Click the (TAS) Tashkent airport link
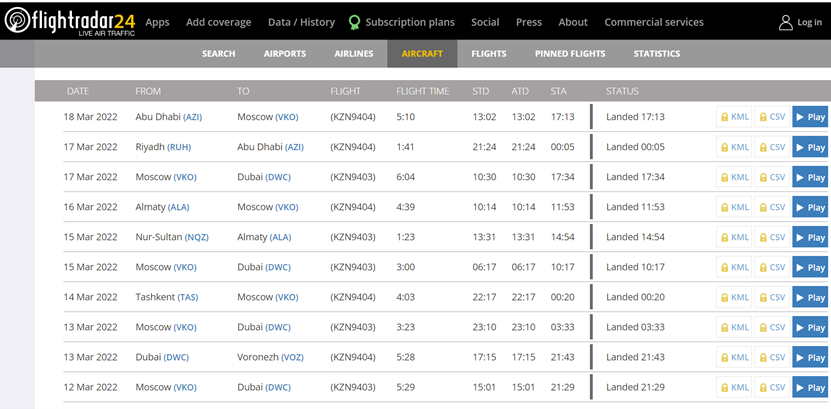The height and width of the screenshot is (409, 831). [188, 297]
